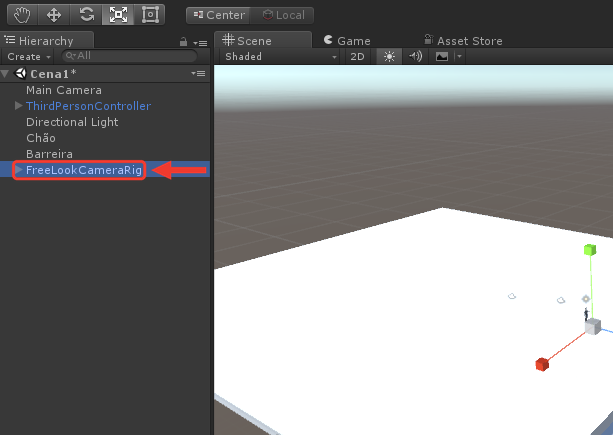Toggle pivot mode Center button
The height and width of the screenshot is (435, 613).
click(218, 15)
